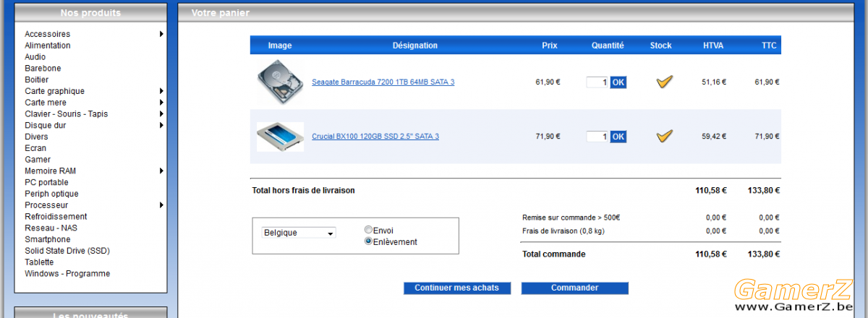Open the Tablette category
Screen dimensions: 868x318
(x=39, y=262)
